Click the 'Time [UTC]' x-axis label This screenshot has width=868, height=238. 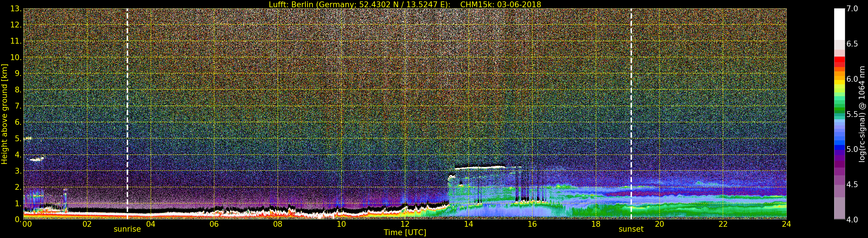click(405, 233)
